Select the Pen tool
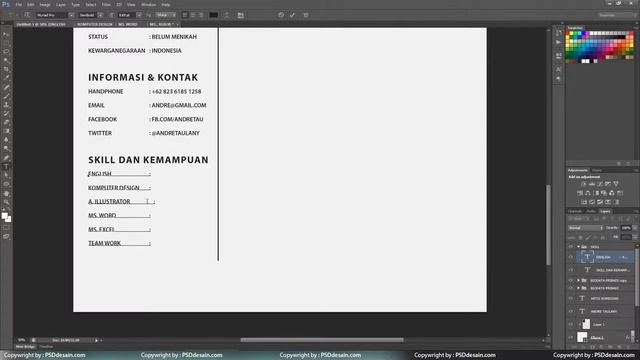The width and height of the screenshot is (640, 360). tap(6, 158)
